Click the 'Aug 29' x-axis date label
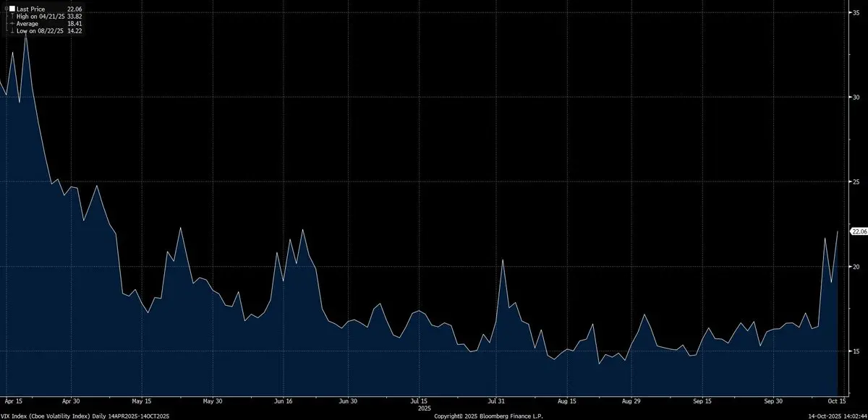 click(x=631, y=400)
